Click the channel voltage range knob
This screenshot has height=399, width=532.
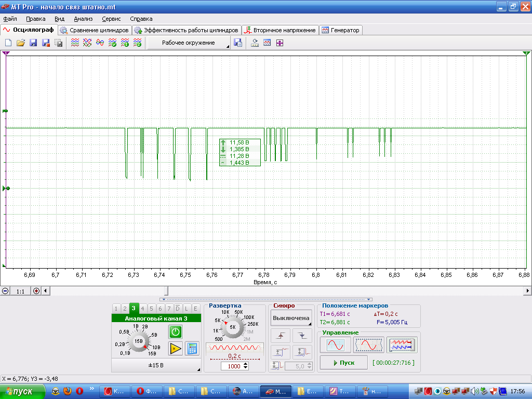138,341
